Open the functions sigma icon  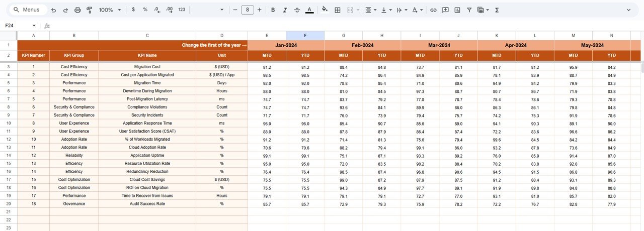tap(497, 10)
